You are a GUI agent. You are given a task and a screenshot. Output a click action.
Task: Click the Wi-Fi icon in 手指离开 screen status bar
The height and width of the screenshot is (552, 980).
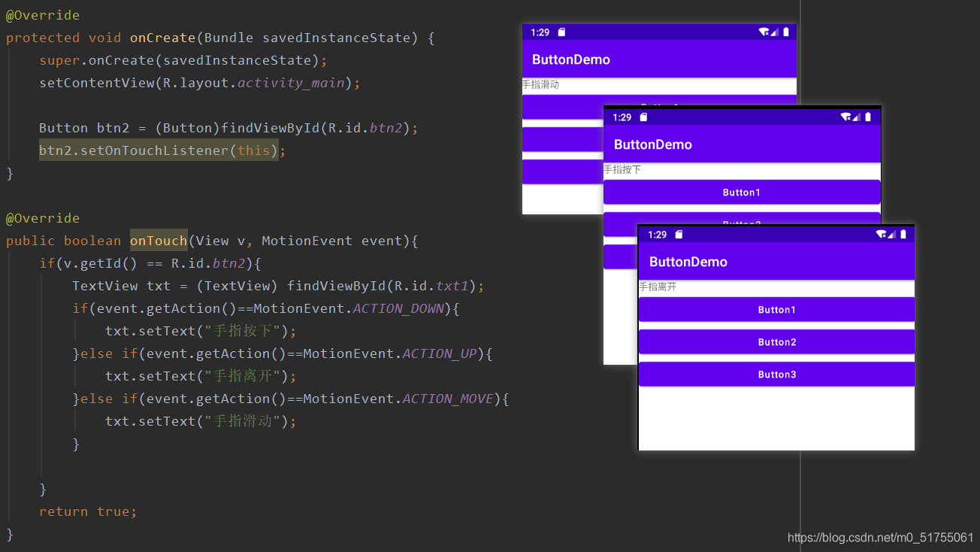coord(881,235)
